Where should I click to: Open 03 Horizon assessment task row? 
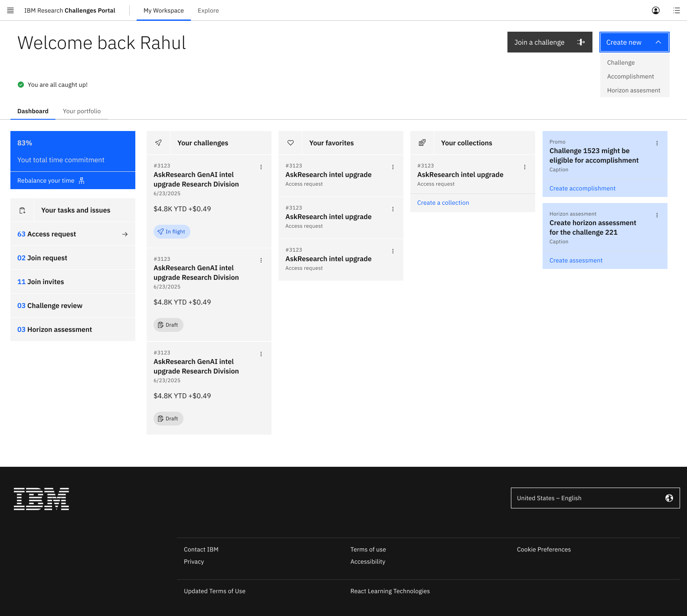[73, 329]
